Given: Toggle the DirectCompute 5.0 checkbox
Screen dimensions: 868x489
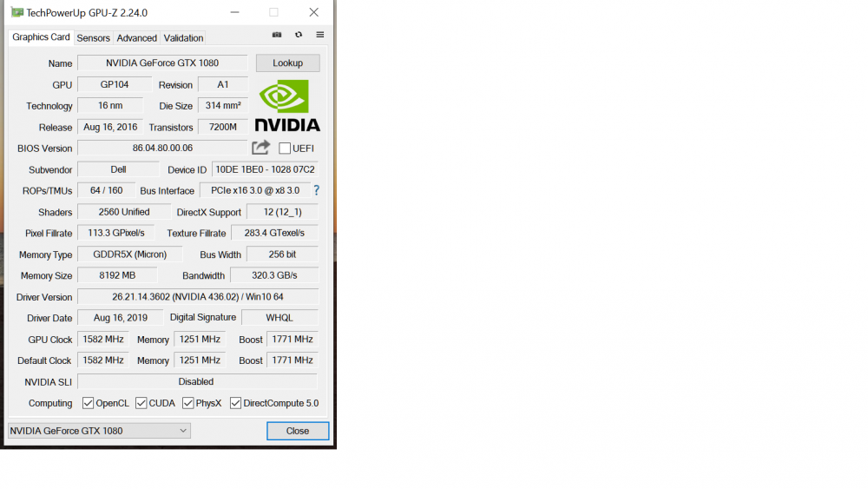Looking at the screenshot, I should click(x=236, y=403).
